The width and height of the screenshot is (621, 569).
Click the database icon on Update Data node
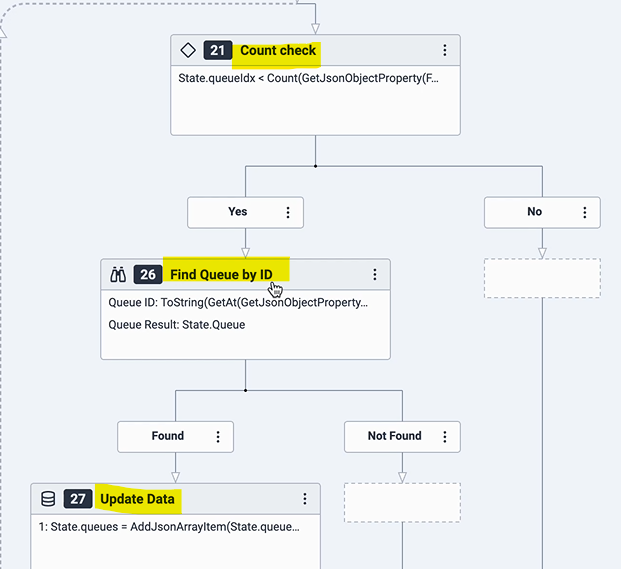pyautogui.click(x=47, y=499)
